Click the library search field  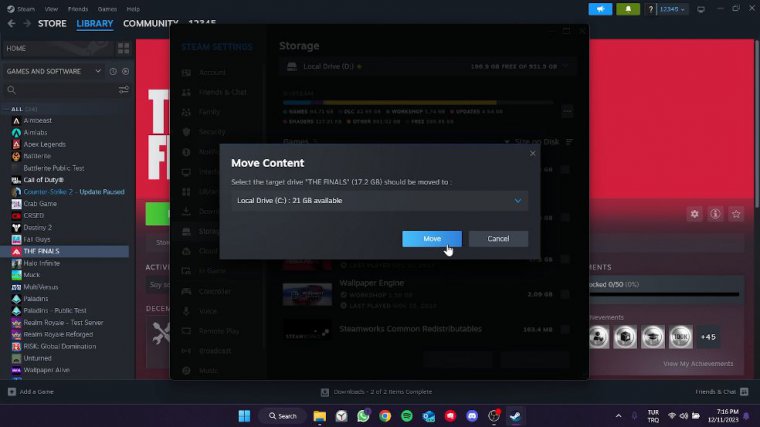[x=60, y=90]
